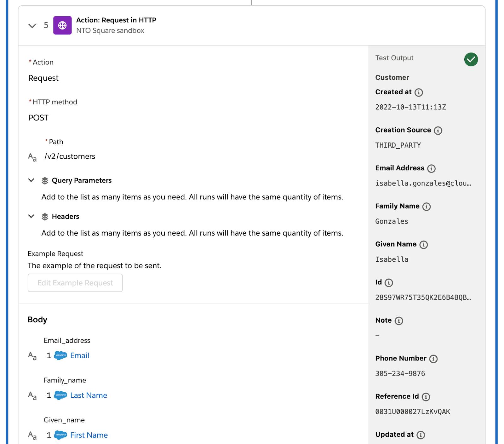Viewport: 504px width, 444px height.
Task: Click the Salesforce cloud icon beside First Name
Action: (x=60, y=435)
